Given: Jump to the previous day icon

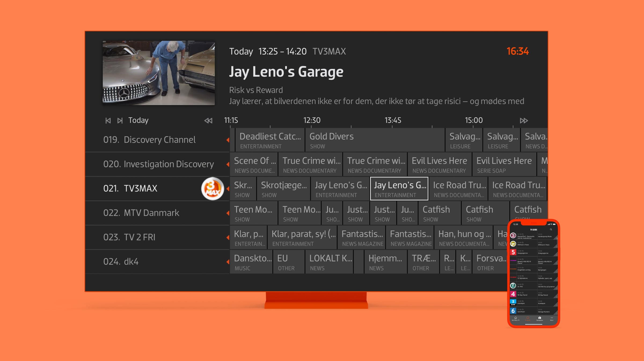Looking at the screenshot, I should pyautogui.click(x=108, y=121).
